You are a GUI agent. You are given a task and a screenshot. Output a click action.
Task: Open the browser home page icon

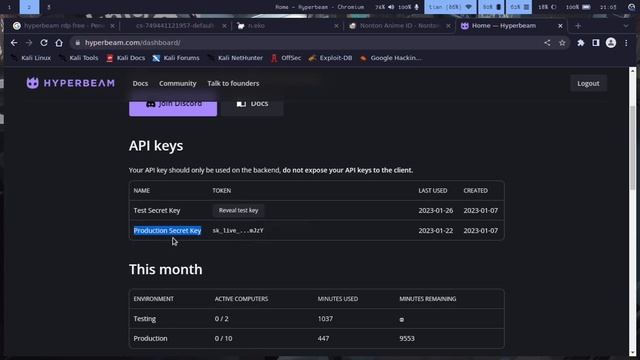click(x=59, y=42)
